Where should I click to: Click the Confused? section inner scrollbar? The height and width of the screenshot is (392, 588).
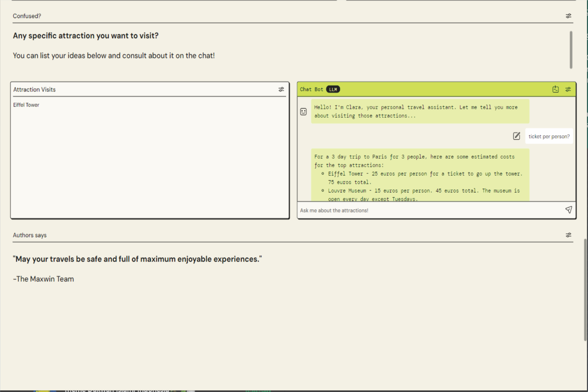coord(571,50)
